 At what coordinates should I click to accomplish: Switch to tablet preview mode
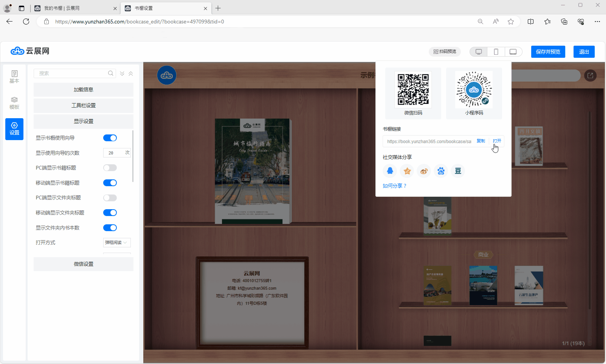pyautogui.click(x=513, y=52)
